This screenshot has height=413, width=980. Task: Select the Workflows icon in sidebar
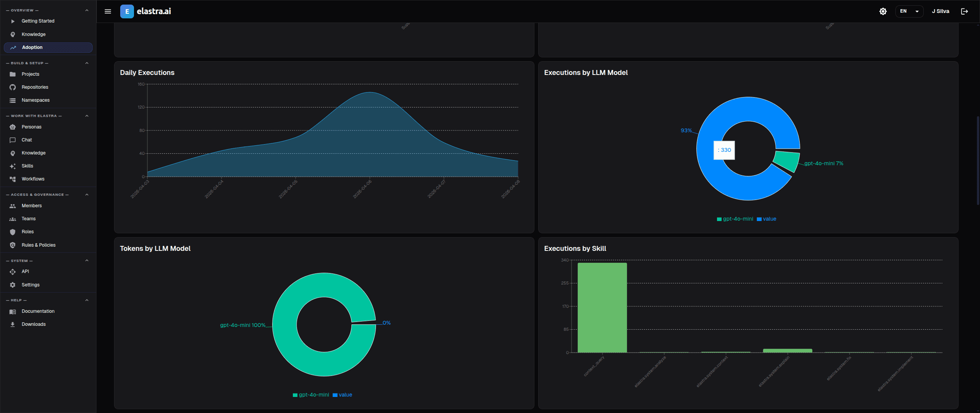[13, 179]
